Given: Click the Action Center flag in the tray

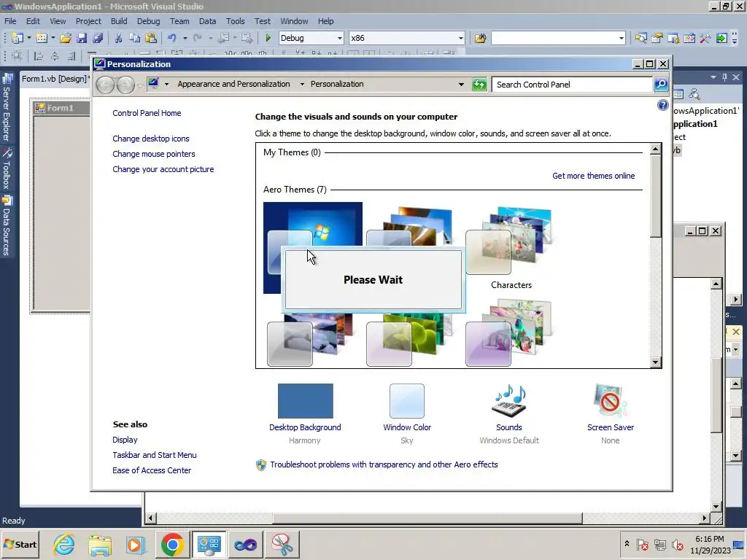Looking at the screenshot, I should pyautogui.click(x=642, y=544).
